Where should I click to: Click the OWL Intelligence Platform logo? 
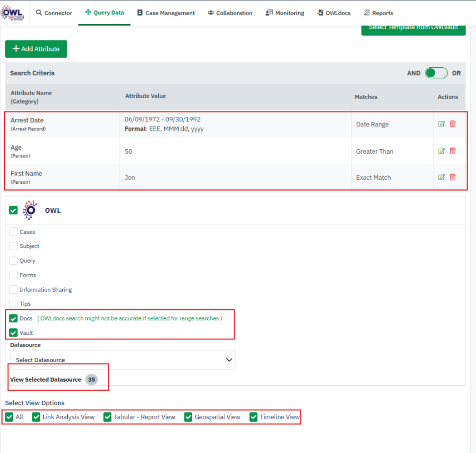13,12
